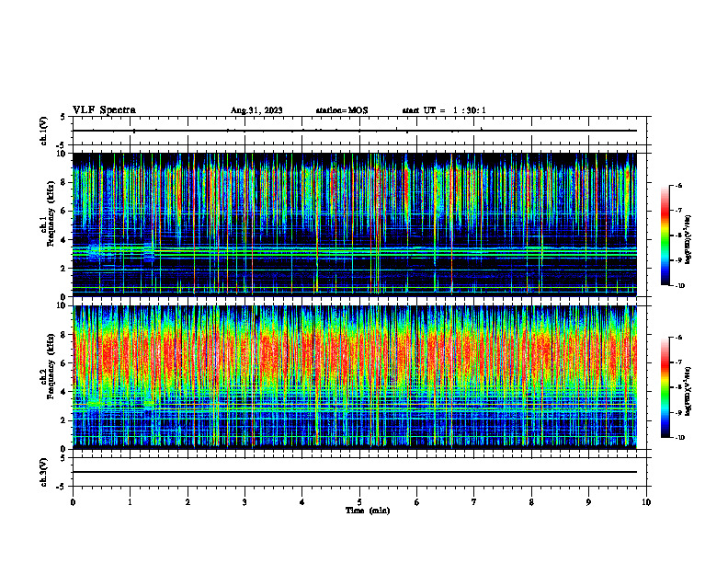Click the ch.2 spectrogram plot area
This screenshot has height=563, width=728.
[x=354, y=377]
